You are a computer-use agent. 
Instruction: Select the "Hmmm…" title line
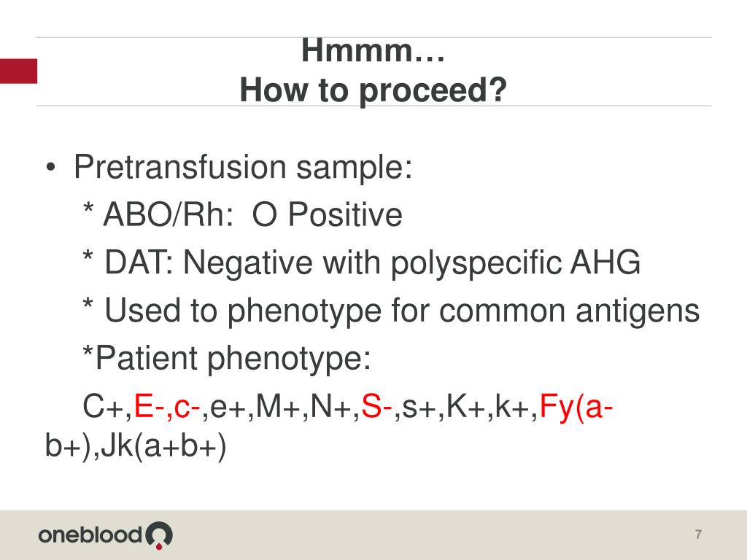click(x=373, y=50)
